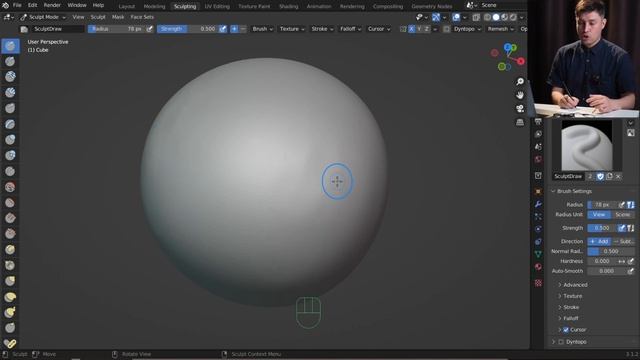
Task: Open the Dyntopo dropdown in header
Action: (468, 29)
